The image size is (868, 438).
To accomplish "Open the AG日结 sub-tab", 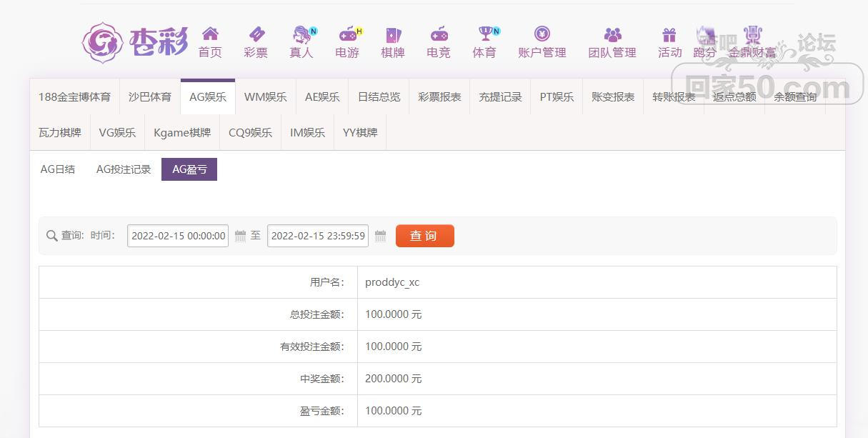I will click(x=58, y=169).
